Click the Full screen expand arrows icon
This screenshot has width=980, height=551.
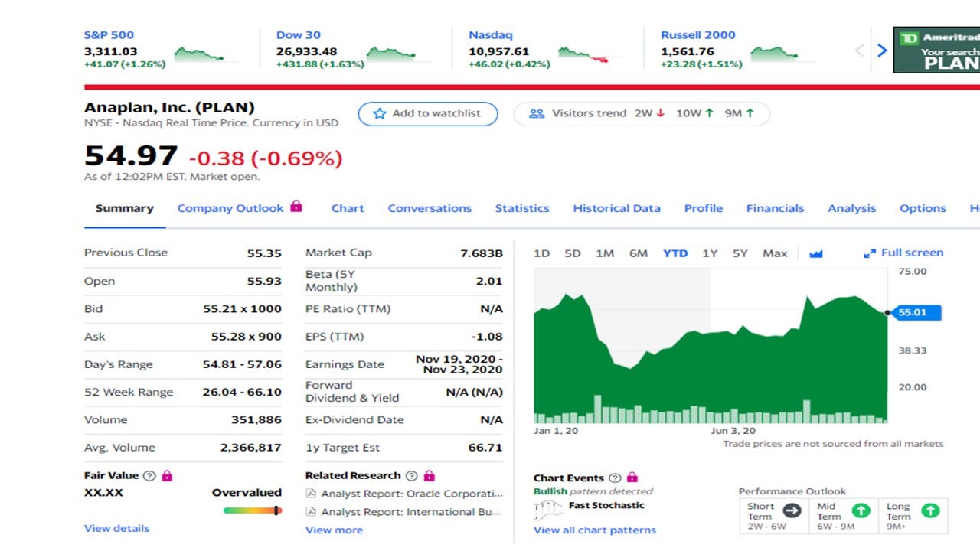(x=870, y=253)
